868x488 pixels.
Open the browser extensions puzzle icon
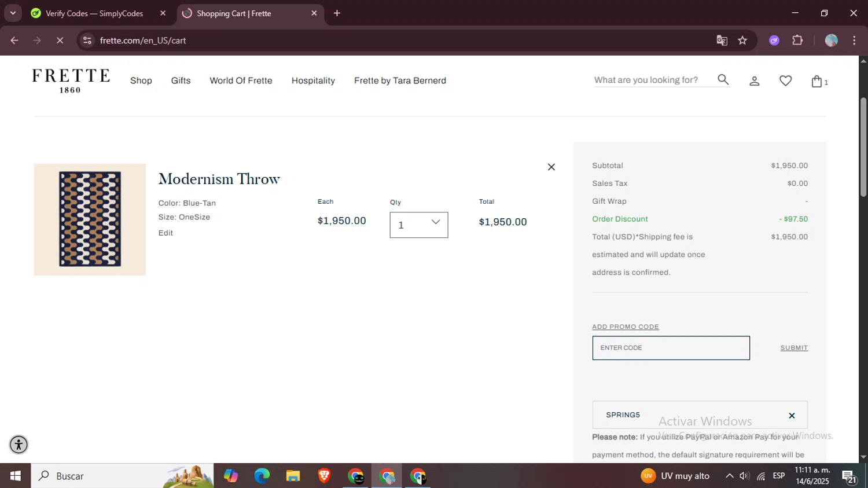(797, 41)
